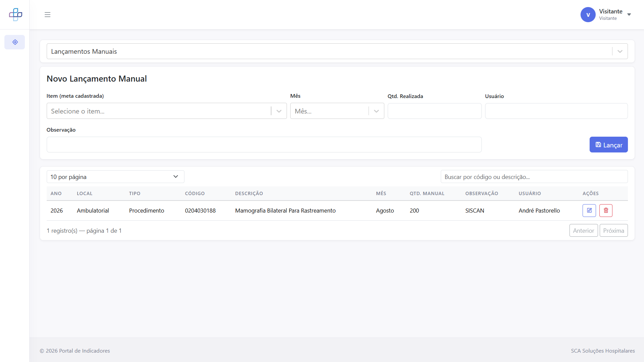Click the André Pastorello user cell
The width and height of the screenshot is (644, 362).
click(x=539, y=211)
